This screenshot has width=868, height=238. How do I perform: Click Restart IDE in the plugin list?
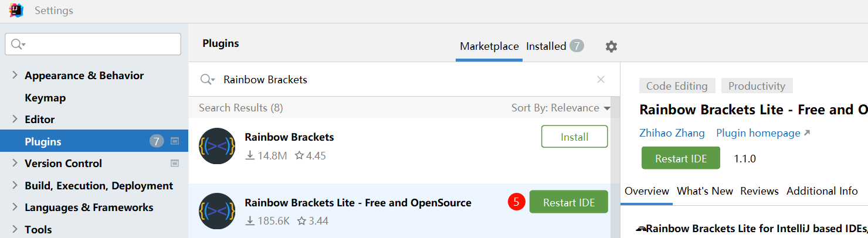(568, 202)
